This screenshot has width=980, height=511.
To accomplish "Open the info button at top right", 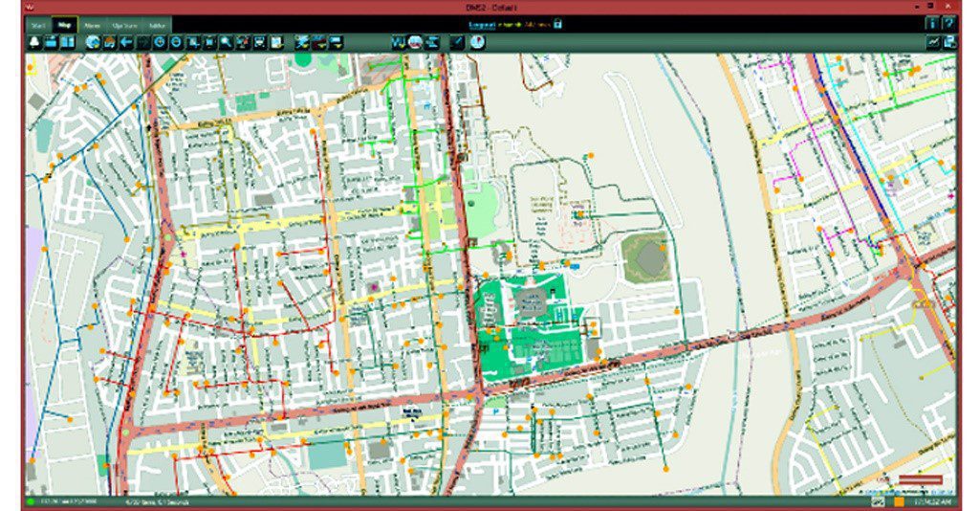I will (x=931, y=23).
